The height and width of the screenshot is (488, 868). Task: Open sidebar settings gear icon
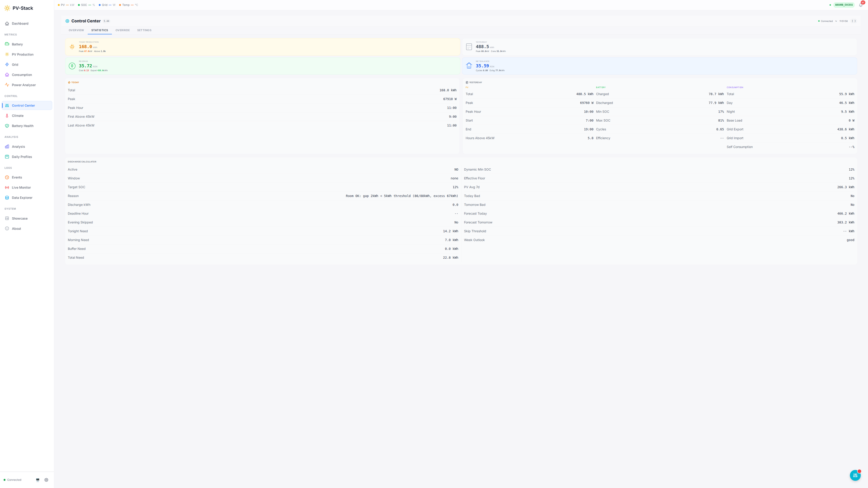pyautogui.click(x=46, y=480)
